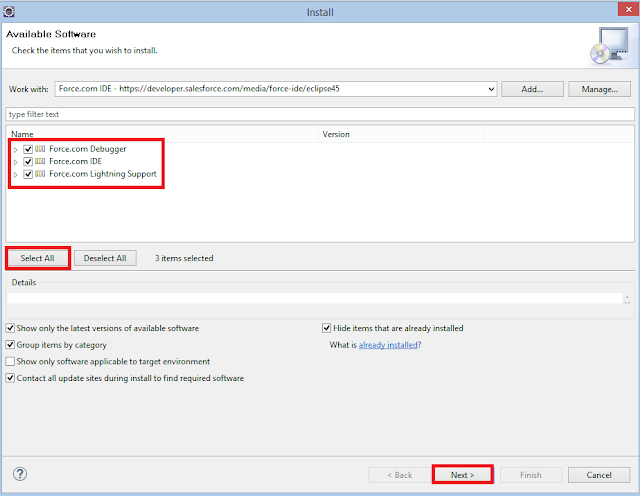Select the Force.com Lightning Support row text

[103, 174]
